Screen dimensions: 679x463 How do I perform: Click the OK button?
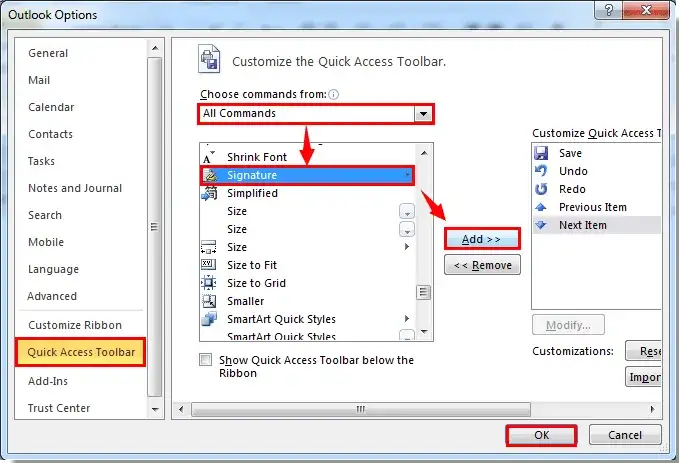(541, 435)
